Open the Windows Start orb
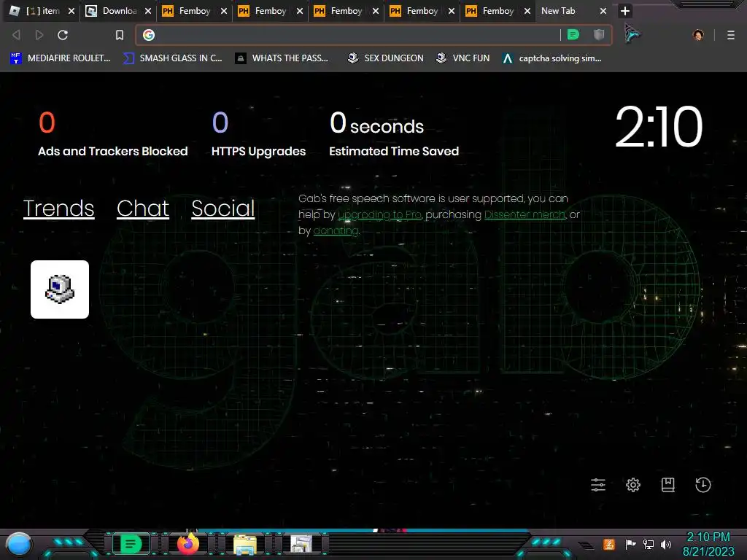 click(19, 545)
